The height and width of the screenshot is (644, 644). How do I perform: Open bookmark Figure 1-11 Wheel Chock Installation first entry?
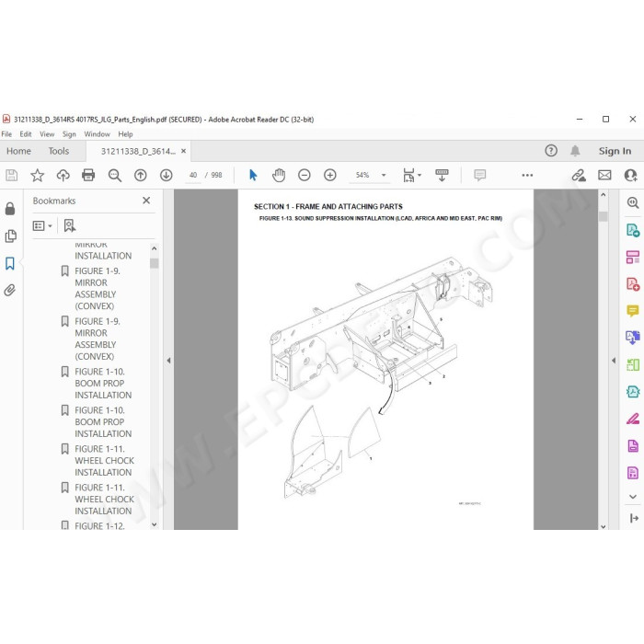tap(104, 460)
